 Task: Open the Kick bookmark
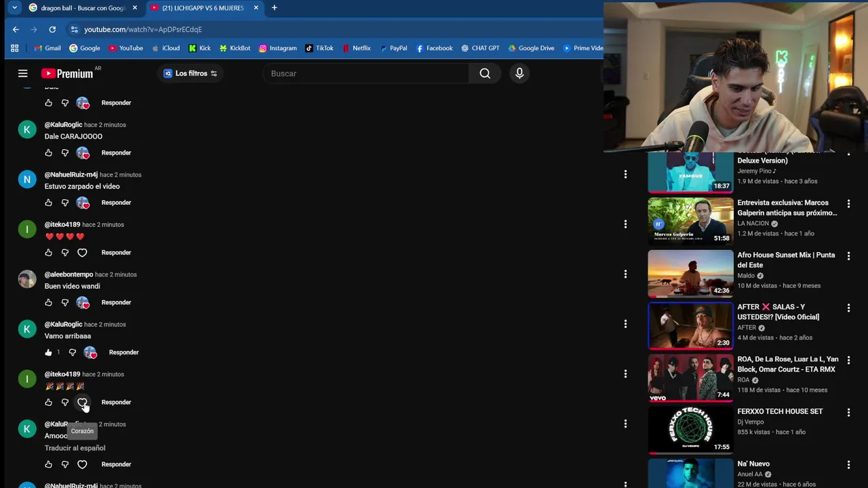(199, 48)
